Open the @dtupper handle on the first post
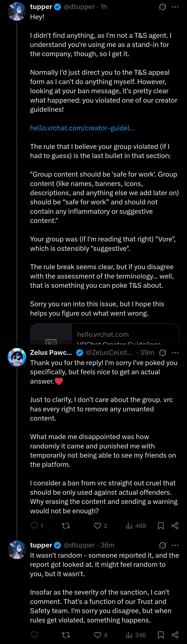 coord(79,7)
